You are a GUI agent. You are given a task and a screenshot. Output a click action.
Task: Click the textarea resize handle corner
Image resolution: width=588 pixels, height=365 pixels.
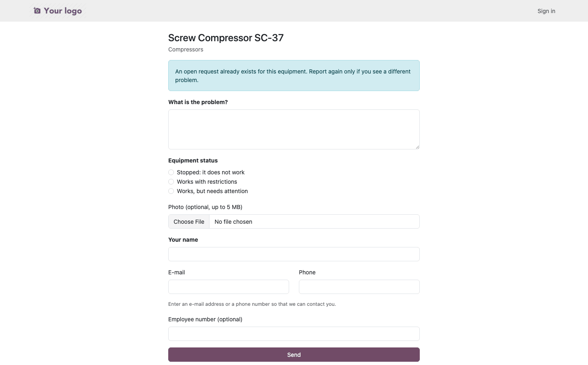coord(417,147)
